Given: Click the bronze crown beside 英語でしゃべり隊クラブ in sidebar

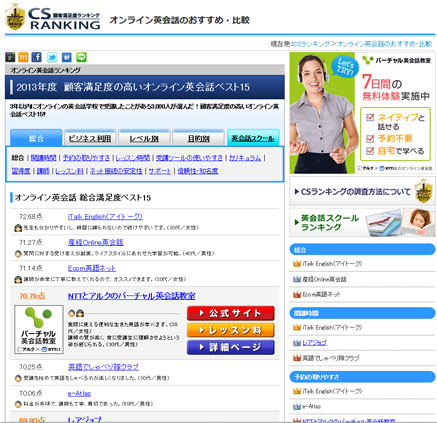Looking at the screenshot, I should pos(297,358).
